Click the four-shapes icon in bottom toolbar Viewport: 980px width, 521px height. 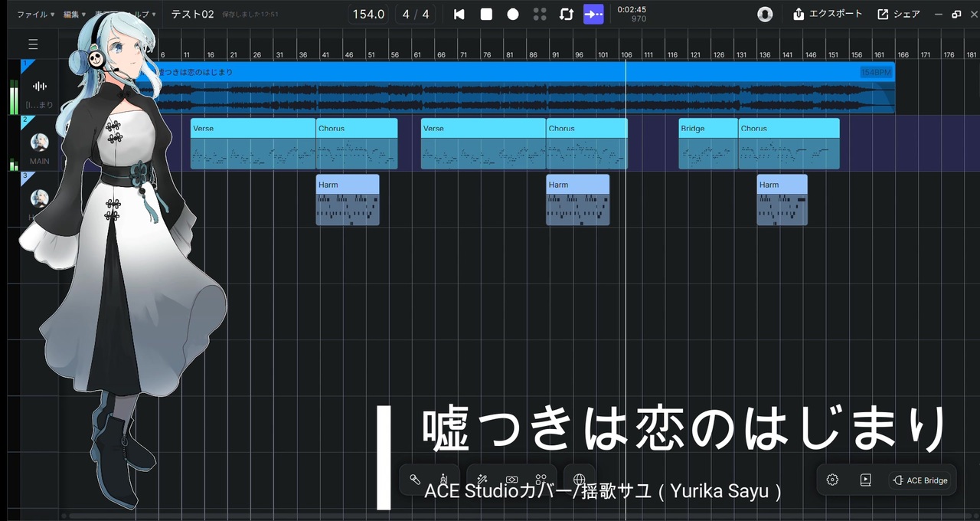click(x=541, y=480)
